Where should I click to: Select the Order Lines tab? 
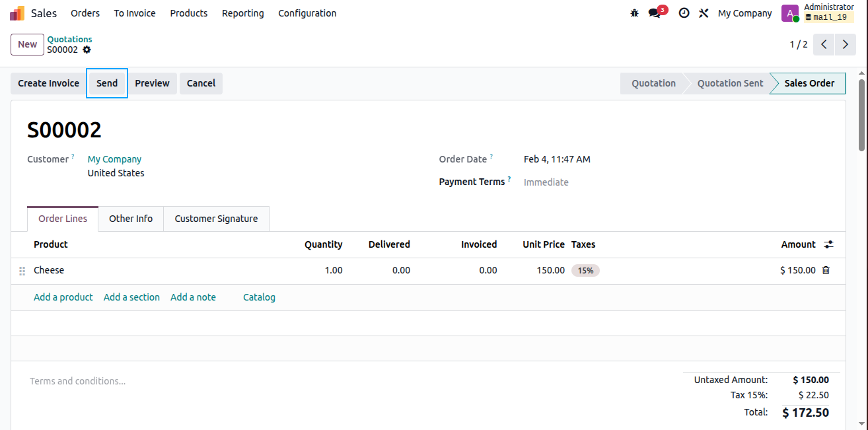pyautogui.click(x=63, y=219)
